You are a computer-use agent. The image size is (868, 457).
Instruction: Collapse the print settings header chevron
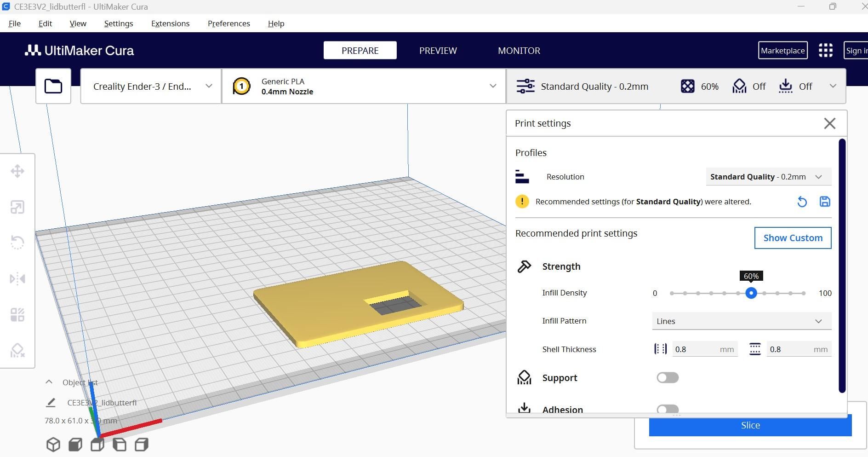pyautogui.click(x=833, y=86)
